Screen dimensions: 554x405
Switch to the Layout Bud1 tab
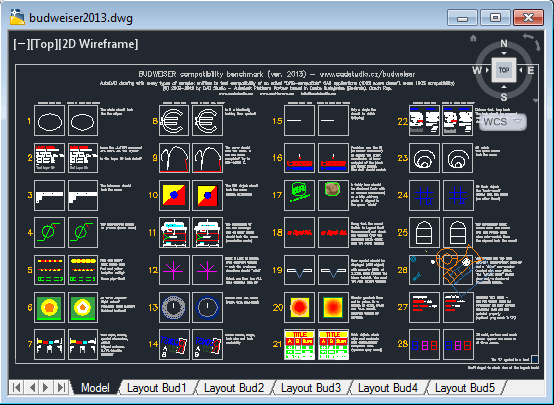pyautogui.click(x=157, y=388)
